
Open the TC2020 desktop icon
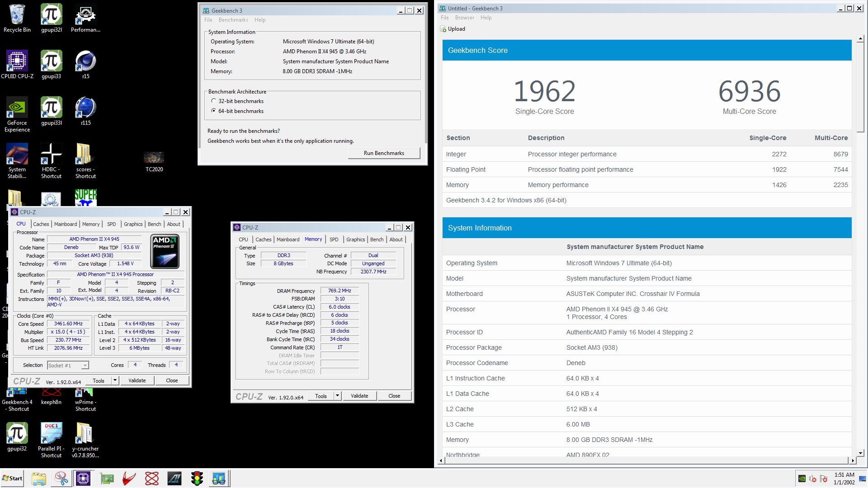point(154,162)
